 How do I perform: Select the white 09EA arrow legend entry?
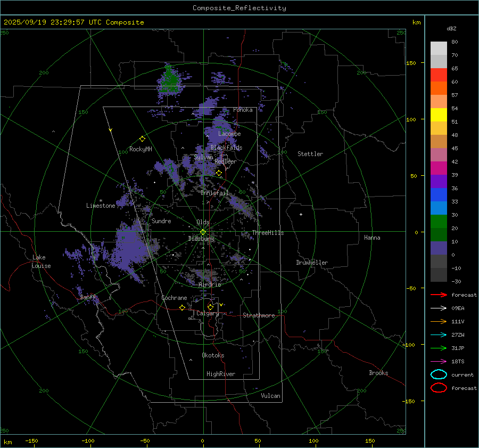pos(439,308)
